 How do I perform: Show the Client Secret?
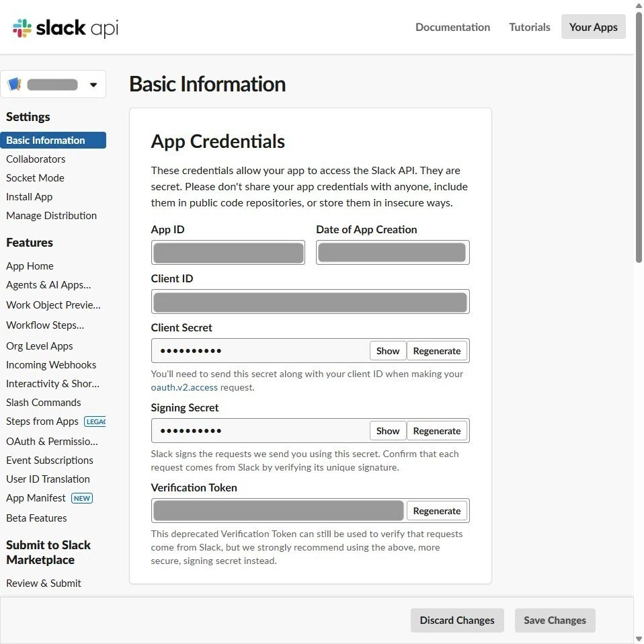388,351
